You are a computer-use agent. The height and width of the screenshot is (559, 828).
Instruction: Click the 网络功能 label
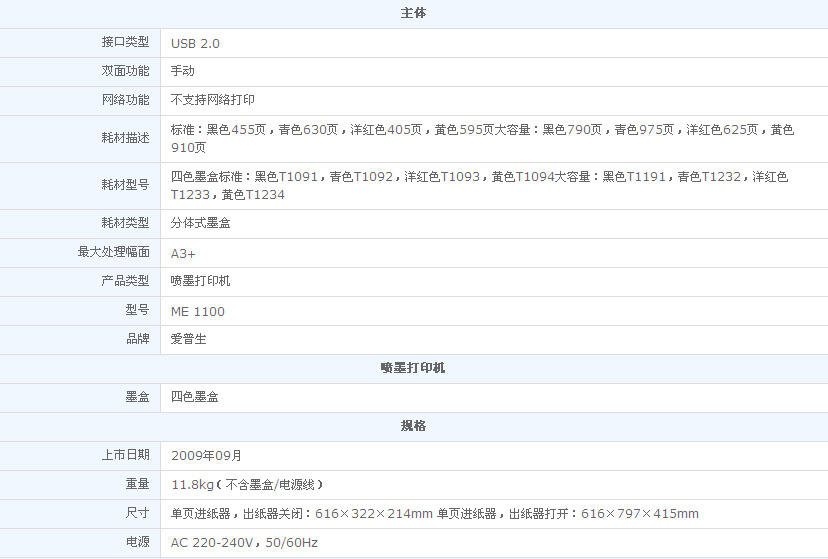(x=125, y=100)
